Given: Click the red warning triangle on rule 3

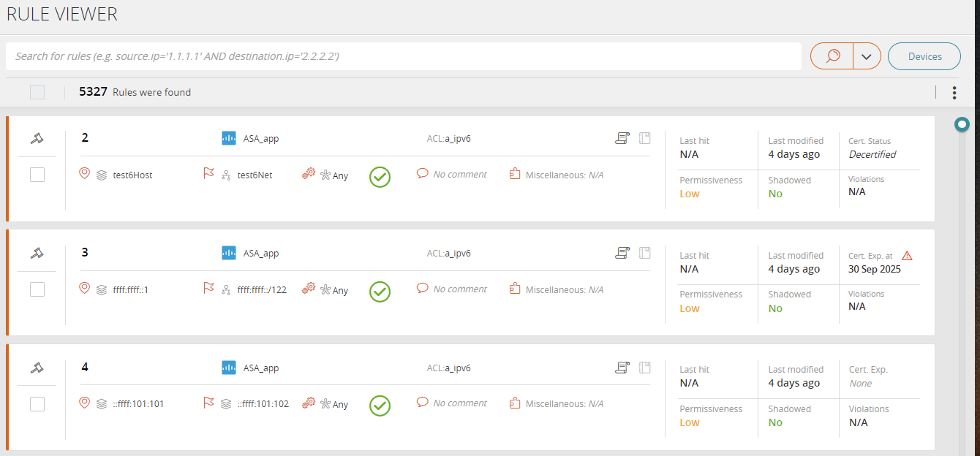Looking at the screenshot, I should 907,256.
